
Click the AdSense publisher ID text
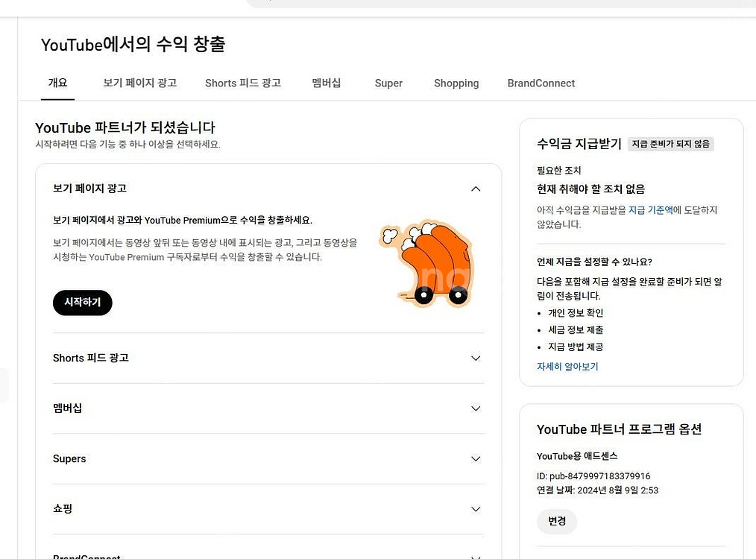[x=593, y=476]
